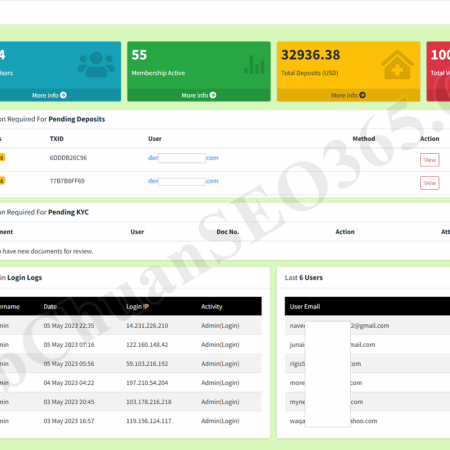Viewport: 450px width, 450px height.
Task: Click the bar chart icon on green card
Action: coord(254,64)
